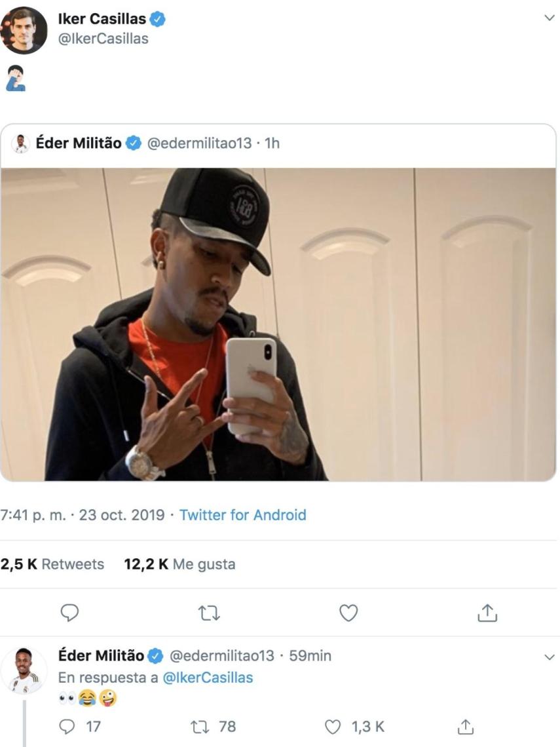View the 12,2 K Me gusta list
Screen dimensions: 560x747
tap(179, 564)
